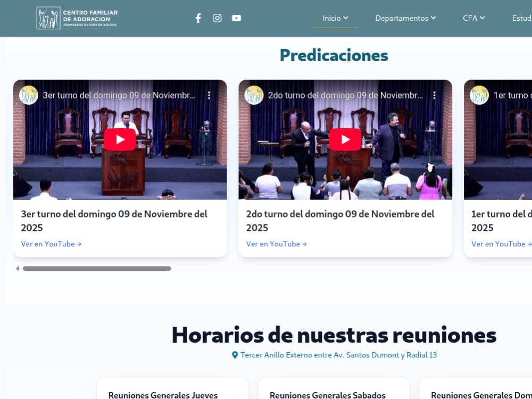Select the 'Reuniones Generales Jueves' card
This screenshot has width=532, height=399.
(x=173, y=388)
